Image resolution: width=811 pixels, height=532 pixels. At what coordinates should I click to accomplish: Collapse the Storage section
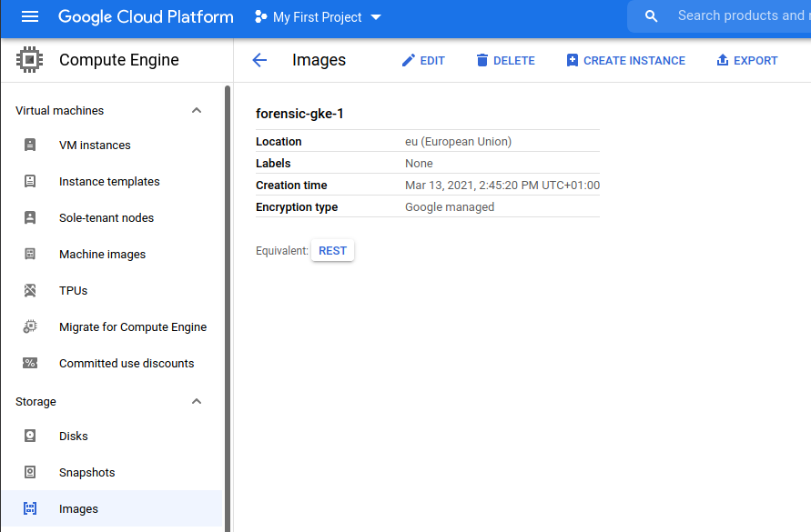[x=197, y=401]
